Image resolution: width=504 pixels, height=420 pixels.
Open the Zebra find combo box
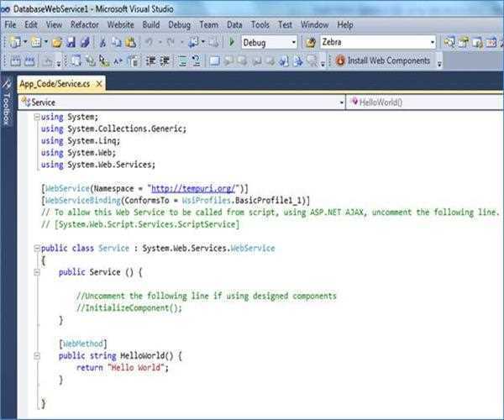pos(432,42)
